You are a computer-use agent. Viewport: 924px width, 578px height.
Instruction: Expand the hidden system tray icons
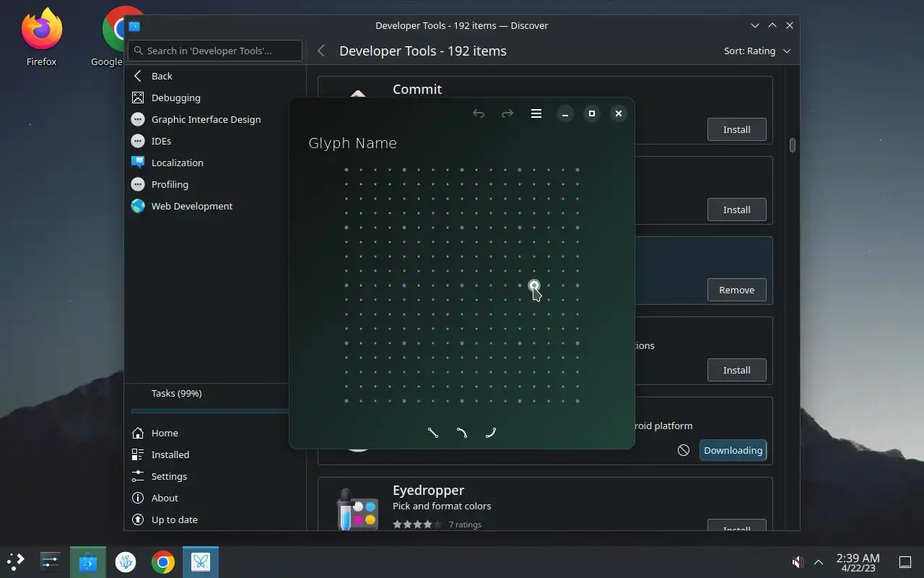point(819,562)
